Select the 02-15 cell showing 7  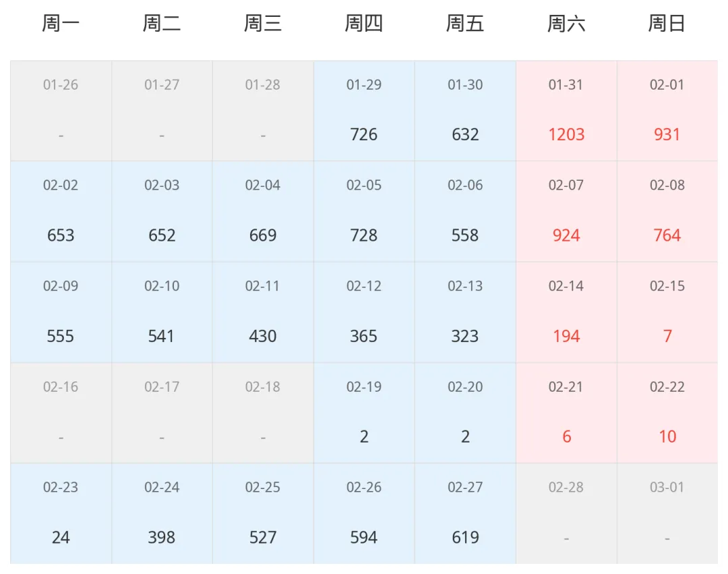[x=667, y=312]
